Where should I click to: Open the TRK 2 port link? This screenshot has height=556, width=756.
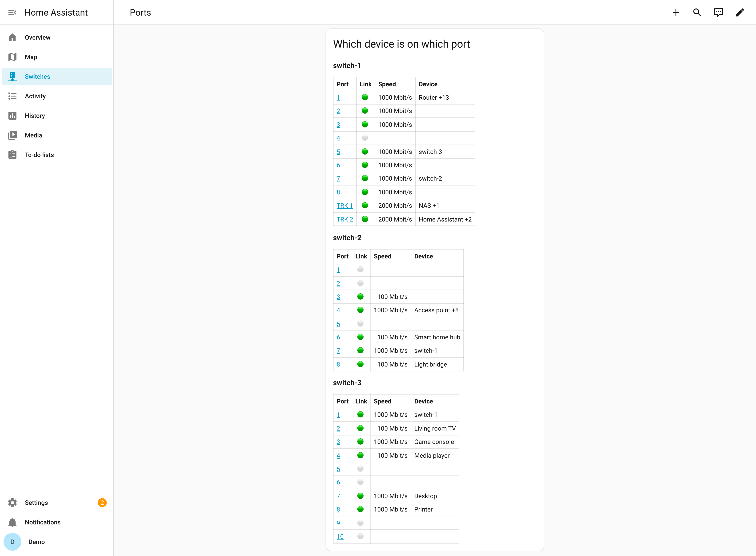click(x=344, y=220)
